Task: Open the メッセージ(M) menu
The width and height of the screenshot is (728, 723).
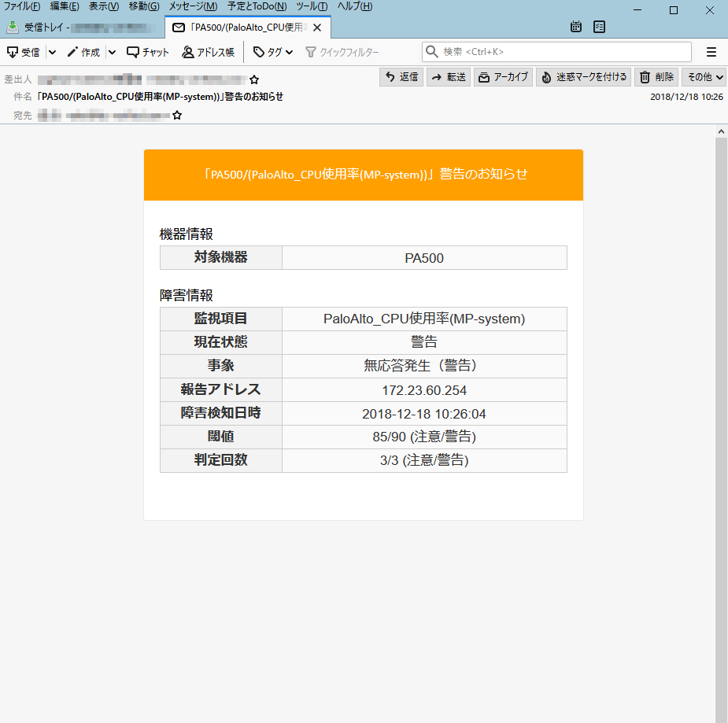Action: (193, 6)
